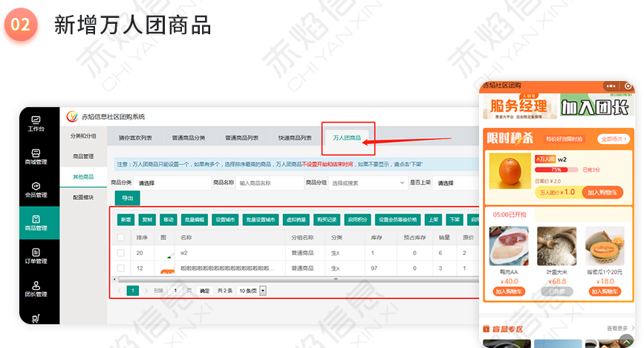Click the 新增 add button
The image size is (644, 348).
[x=125, y=220]
